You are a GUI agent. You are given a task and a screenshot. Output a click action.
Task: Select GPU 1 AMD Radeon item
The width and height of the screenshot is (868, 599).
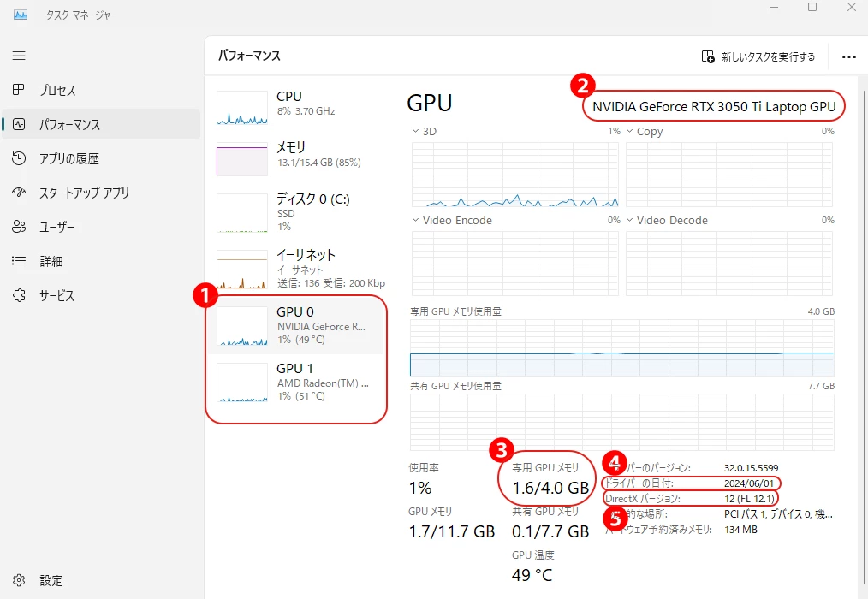click(296, 382)
